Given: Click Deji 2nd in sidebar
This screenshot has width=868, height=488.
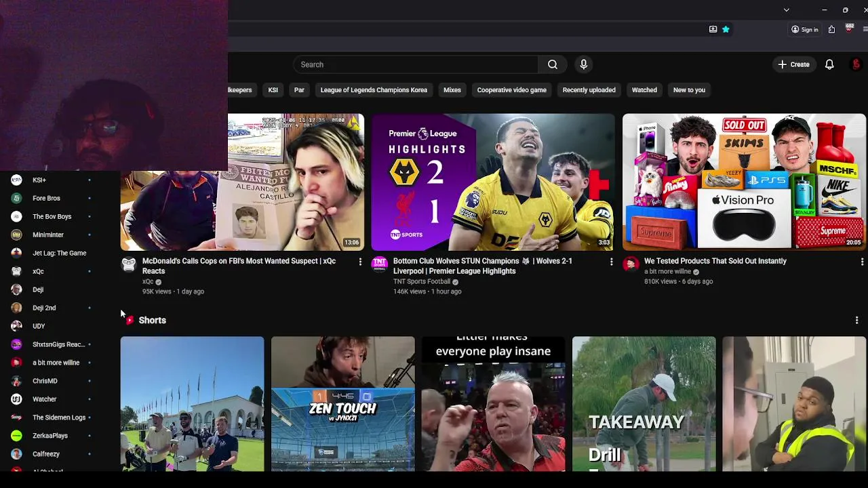Looking at the screenshot, I should click(x=44, y=308).
